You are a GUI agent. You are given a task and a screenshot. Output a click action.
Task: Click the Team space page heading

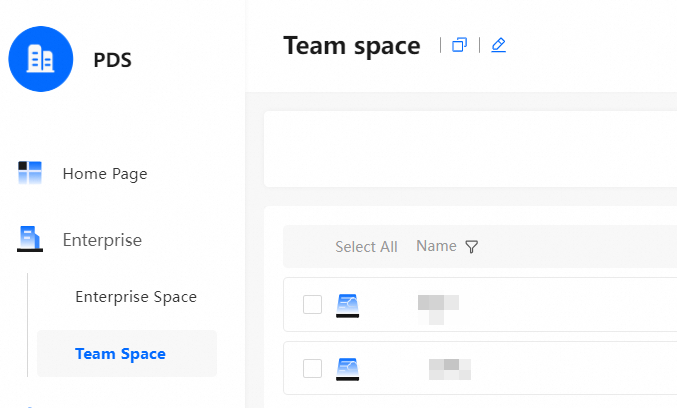pos(352,45)
